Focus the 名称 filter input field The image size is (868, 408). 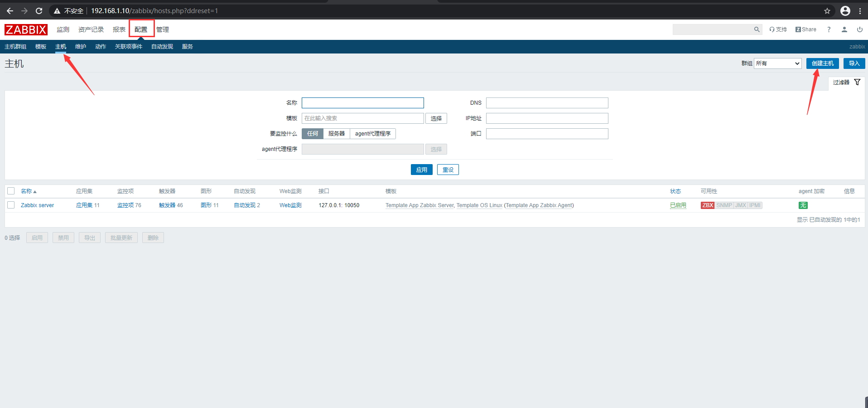coord(363,103)
